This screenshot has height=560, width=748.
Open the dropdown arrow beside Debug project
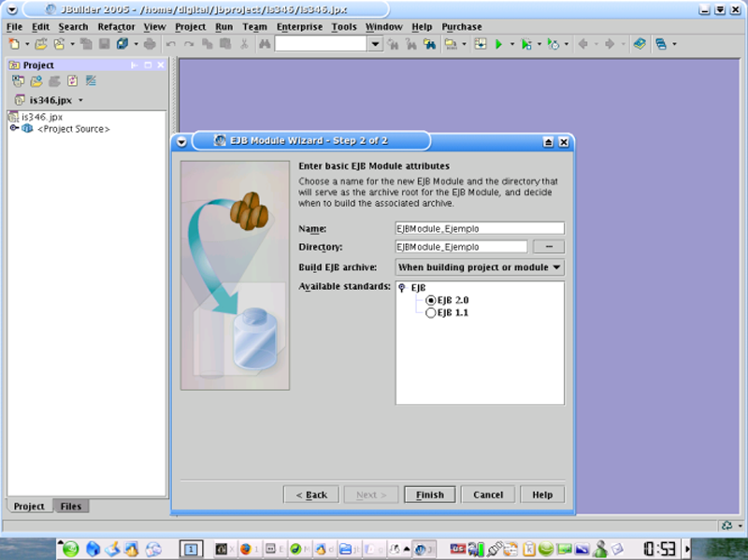click(x=539, y=44)
